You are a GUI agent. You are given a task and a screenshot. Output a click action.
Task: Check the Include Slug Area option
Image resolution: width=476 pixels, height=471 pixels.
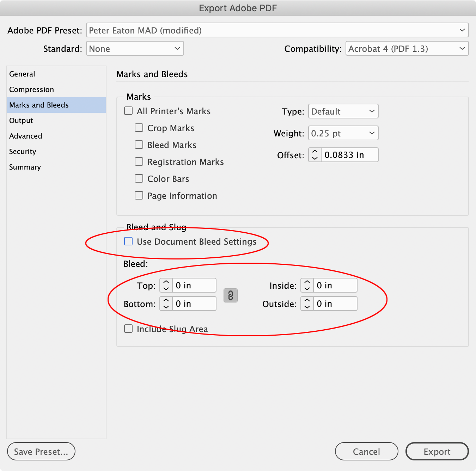128,328
